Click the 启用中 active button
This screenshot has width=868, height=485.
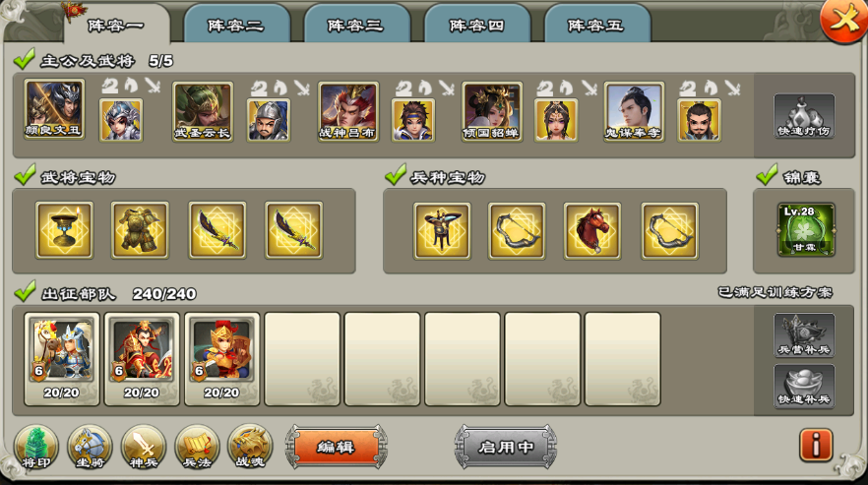tap(506, 447)
